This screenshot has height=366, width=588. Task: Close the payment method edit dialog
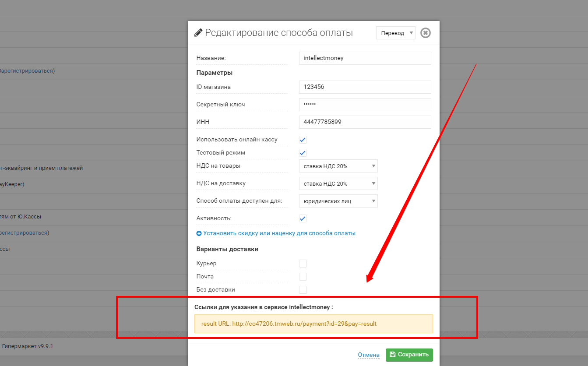tap(425, 33)
